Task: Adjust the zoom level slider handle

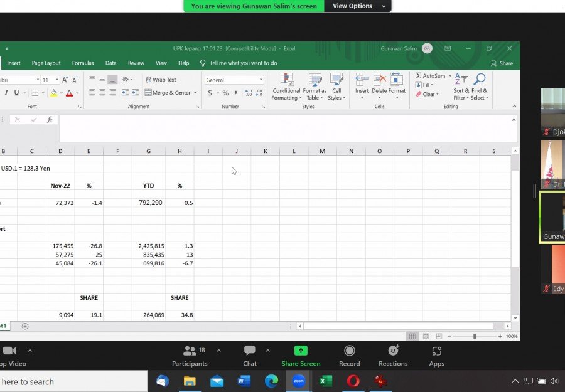Action: click(x=475, y=336)
